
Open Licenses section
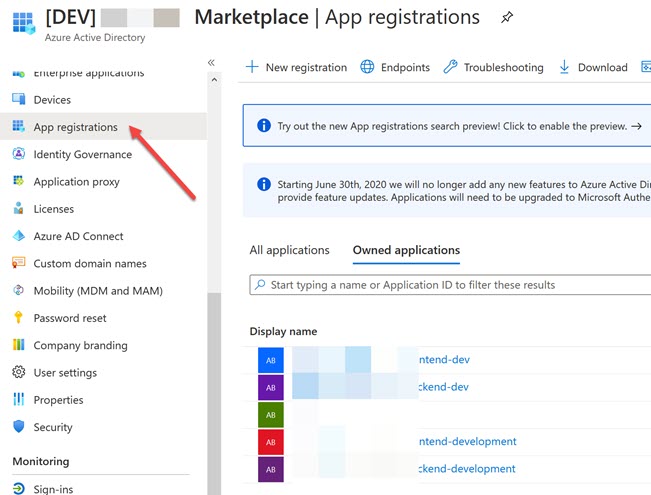point(54,209)
